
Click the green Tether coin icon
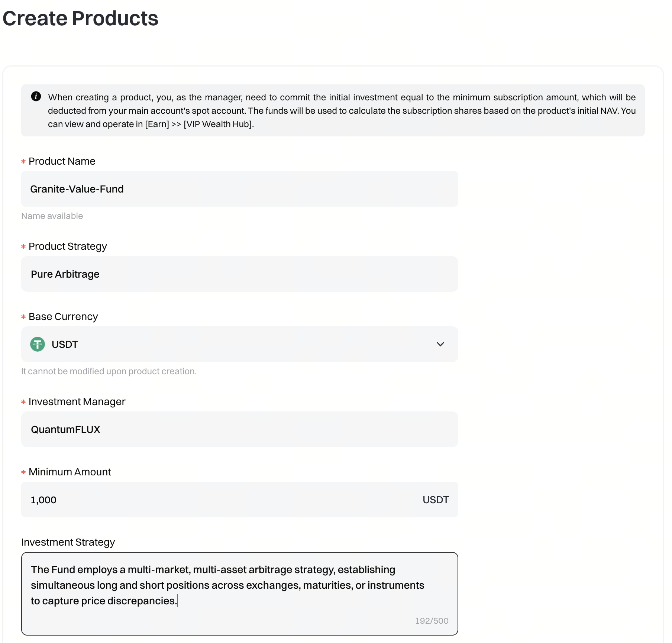click(x=38, y=344)
